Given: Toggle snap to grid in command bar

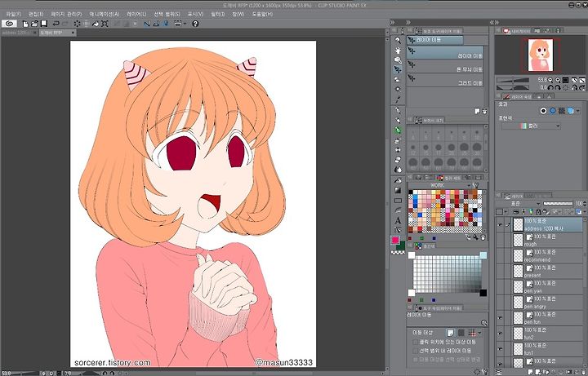Looking at the screenshot, I should pos(165,24).
